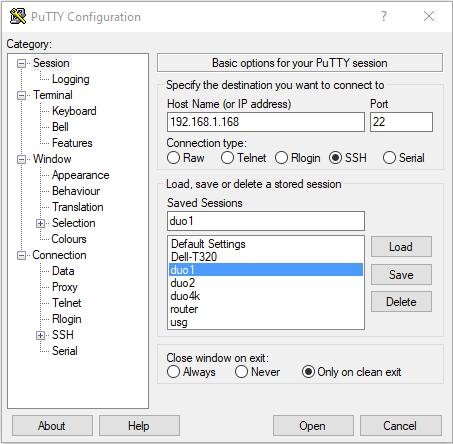Image resolution: width=453 pixels, height=444 pixels.
Task: Open the Window category
Action: (52, 159)
